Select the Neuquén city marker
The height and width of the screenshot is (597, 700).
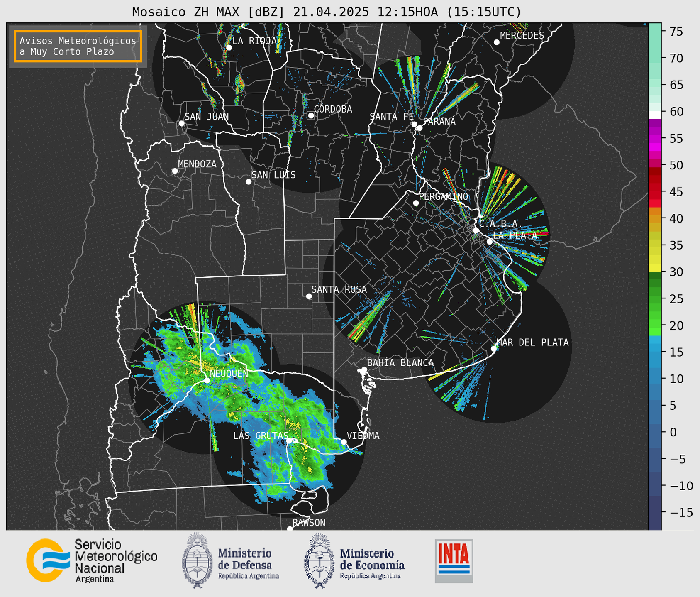coord(207,380)
